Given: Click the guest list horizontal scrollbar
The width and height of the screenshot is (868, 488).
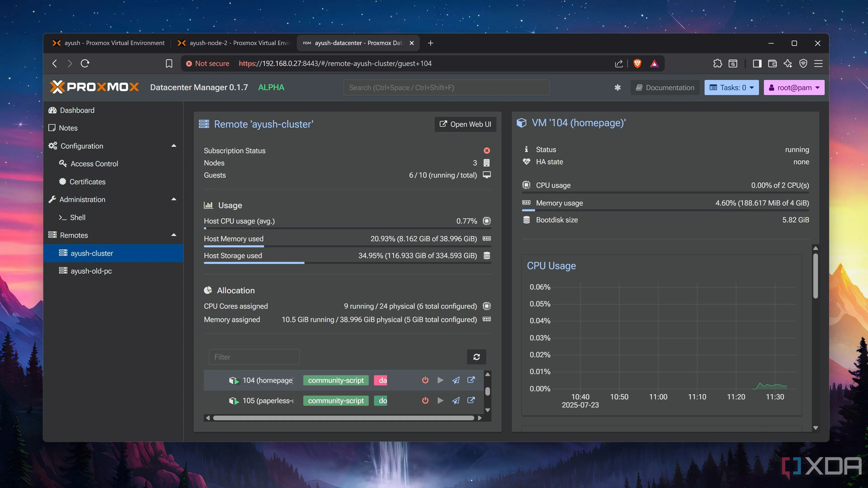Looking at the screenshot, I should point(344,418).
